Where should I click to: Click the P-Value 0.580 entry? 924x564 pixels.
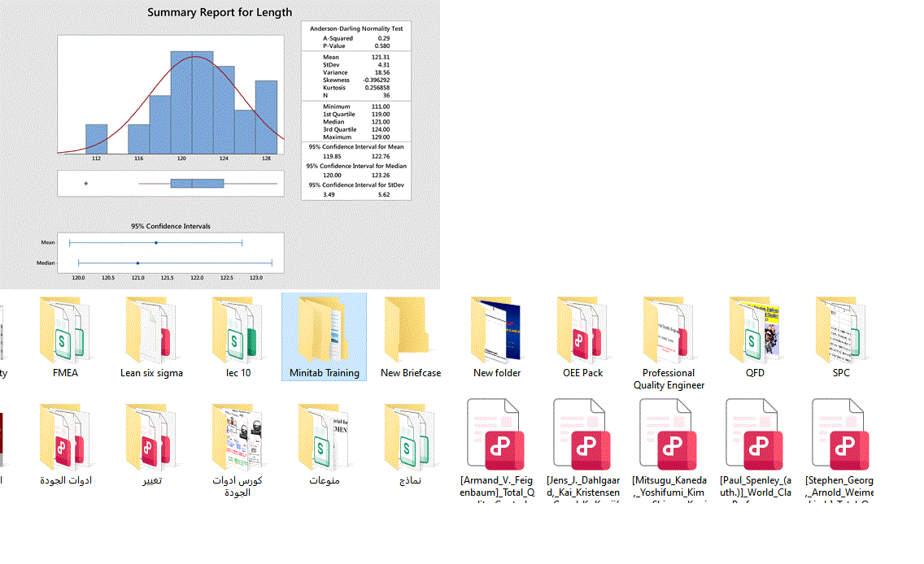(356, 46)
